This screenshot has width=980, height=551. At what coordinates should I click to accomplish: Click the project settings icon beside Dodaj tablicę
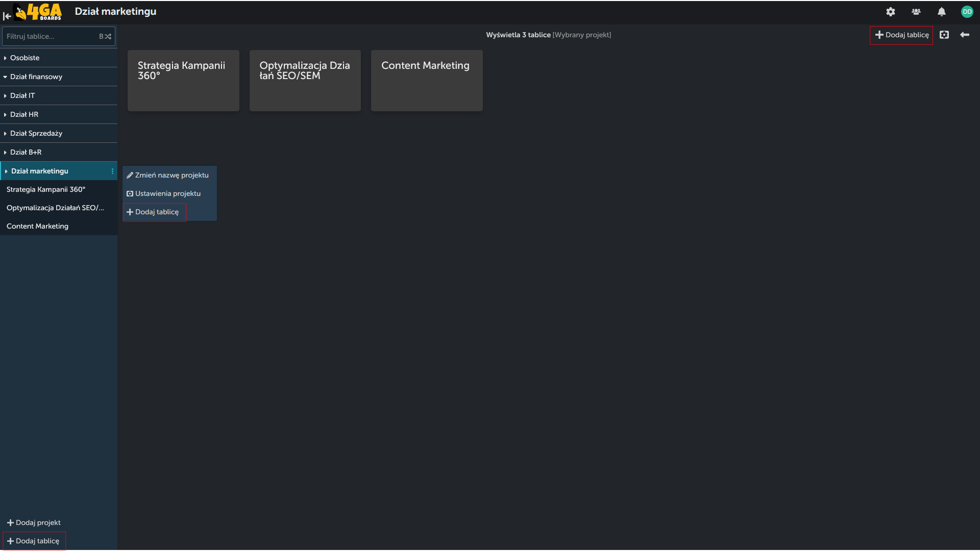pyautogui.click(x=944, y=35)
